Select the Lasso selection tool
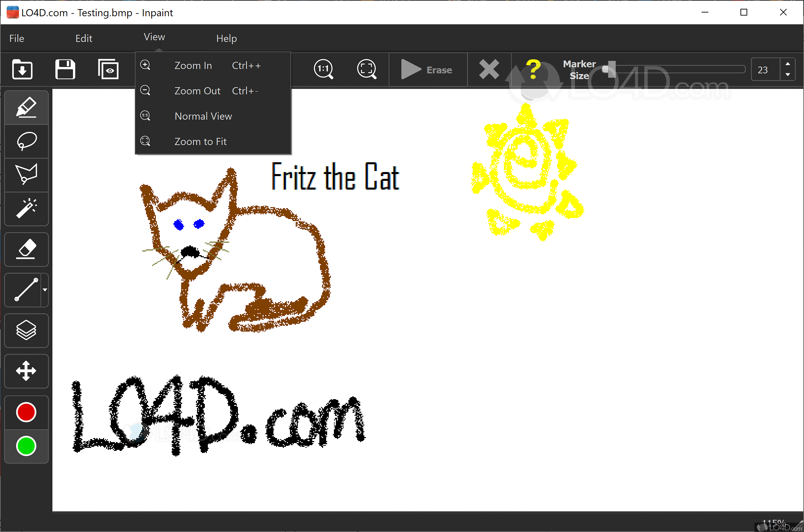The image size is (804, 532). point(26,141)
